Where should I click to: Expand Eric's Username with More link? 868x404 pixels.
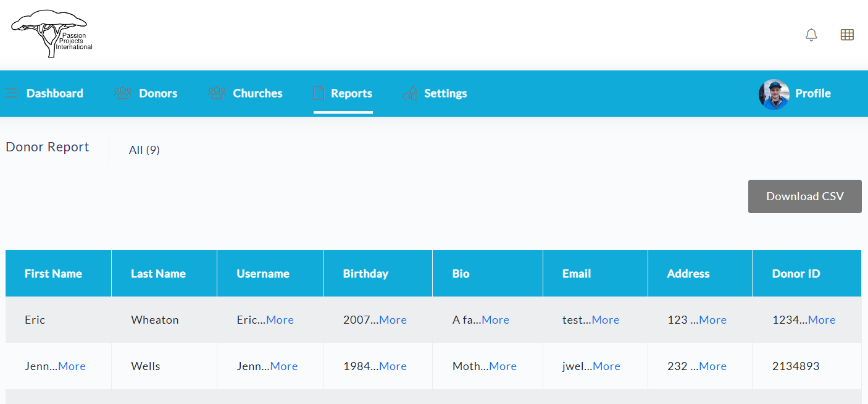[280, 320]
